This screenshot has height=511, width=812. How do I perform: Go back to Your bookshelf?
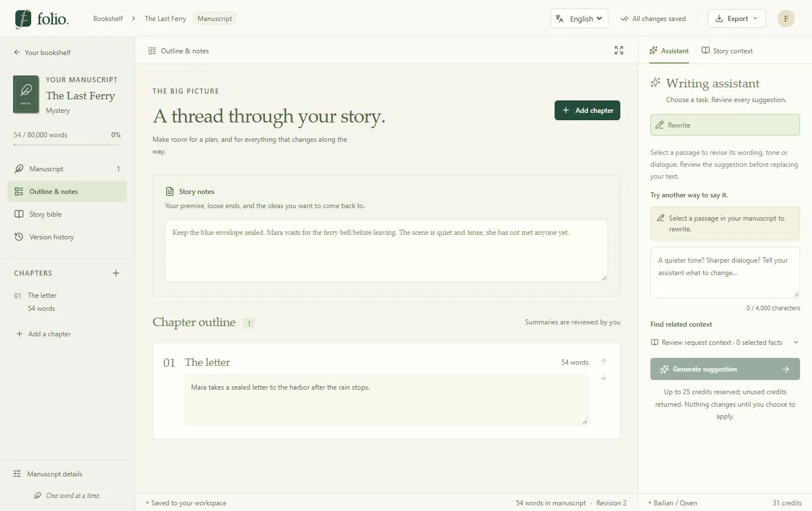point(43,52)
